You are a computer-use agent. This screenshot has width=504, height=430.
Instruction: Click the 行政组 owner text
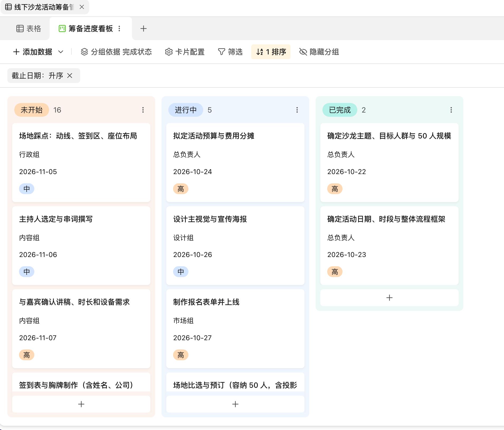[29, 155]
